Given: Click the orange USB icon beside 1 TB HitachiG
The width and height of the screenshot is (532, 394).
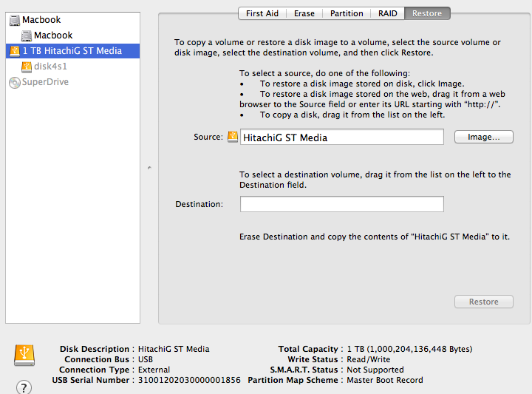Looking at the screenshot, I should point(15,51).
